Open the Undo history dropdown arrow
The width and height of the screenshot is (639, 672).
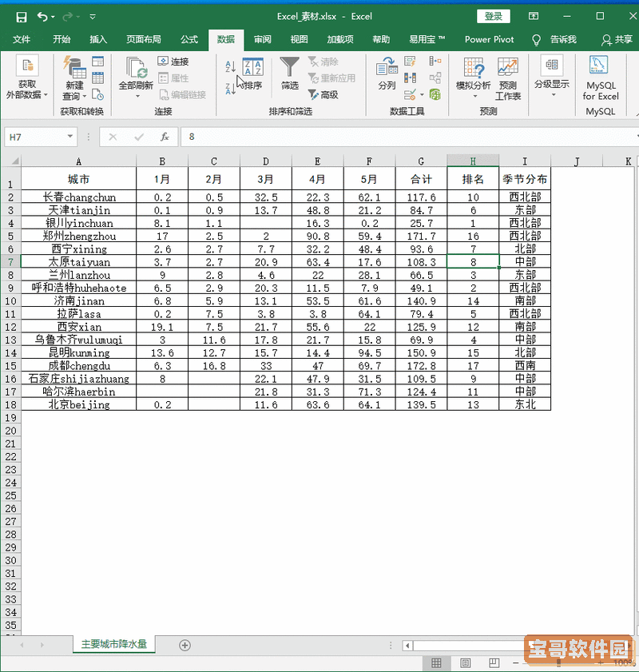(53, 17)
